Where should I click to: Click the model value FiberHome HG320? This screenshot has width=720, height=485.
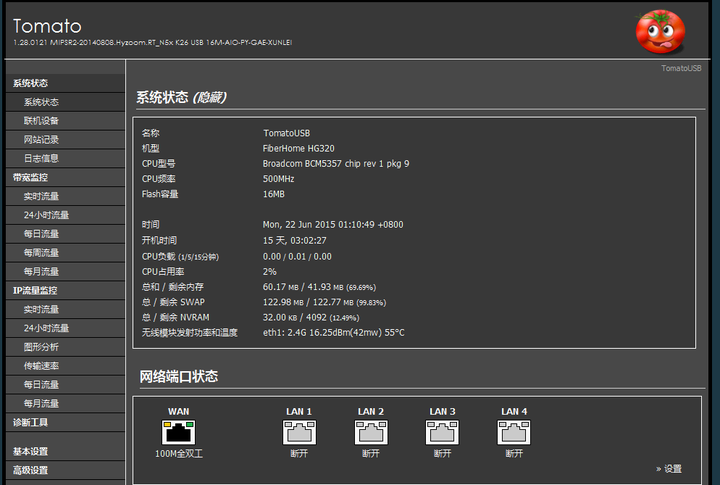(298, 148)
